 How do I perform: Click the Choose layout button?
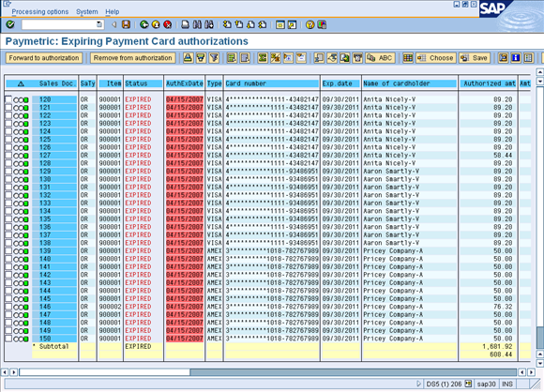click(436, 58)
